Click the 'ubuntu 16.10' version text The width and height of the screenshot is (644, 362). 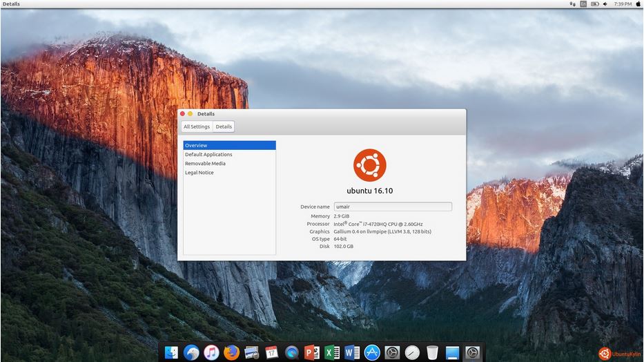click(x=370, y=191)
